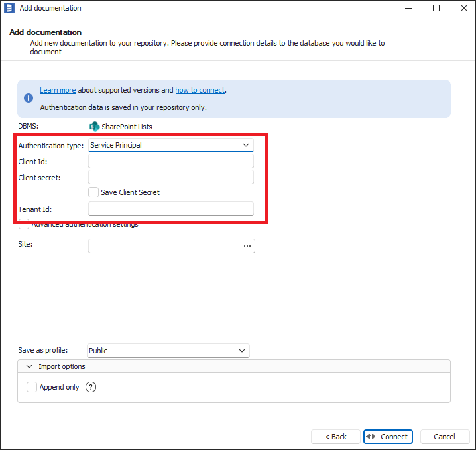Check the Append only option
Viewport: 476px width, 450px height.
pos(32,387)
